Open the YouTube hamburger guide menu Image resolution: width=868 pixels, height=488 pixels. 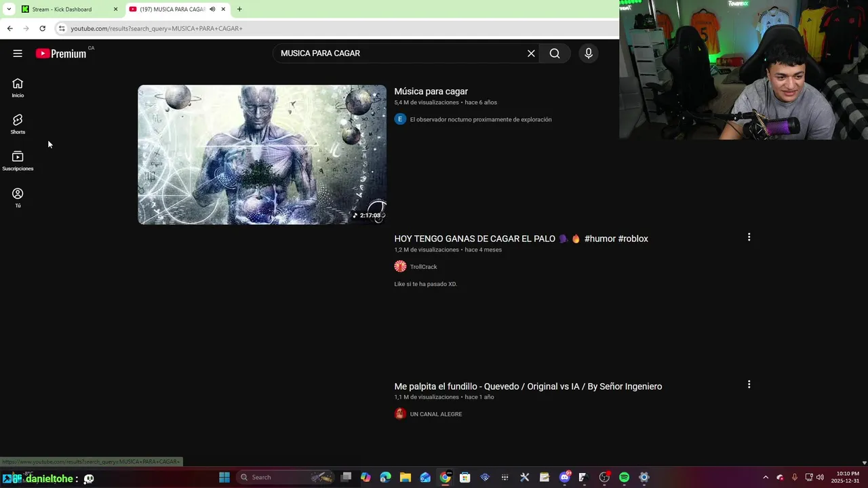(x=18, y=54)
